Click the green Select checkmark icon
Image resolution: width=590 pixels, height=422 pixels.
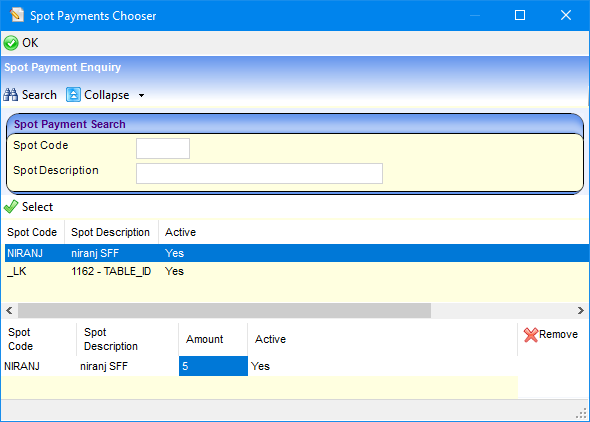[x=11, y=206]
